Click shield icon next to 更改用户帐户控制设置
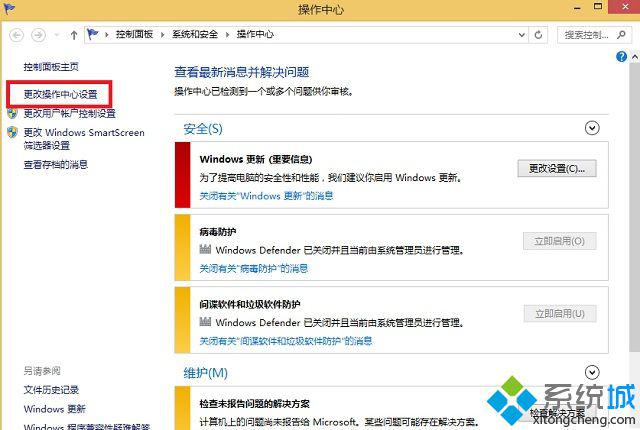640x430 pixels. point(12,113)
